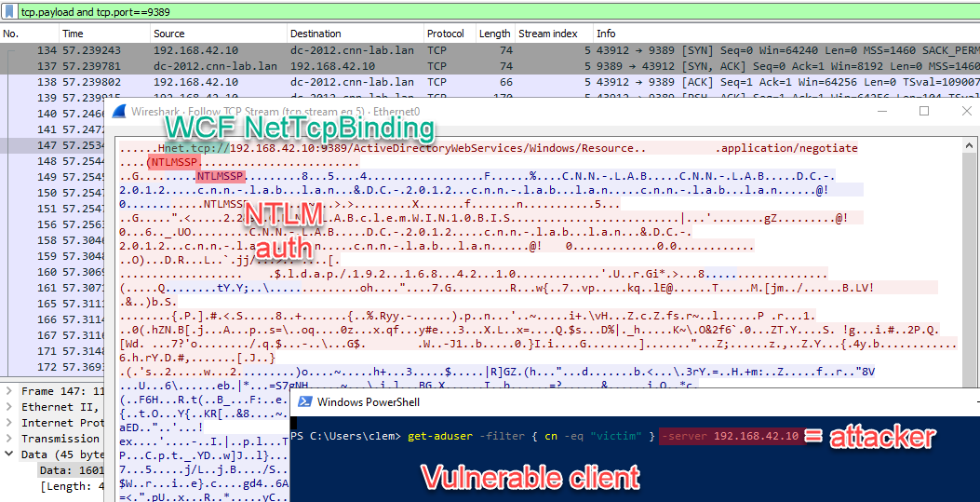
Task: Sort by the Time column header
Action: tap(103, 34)
